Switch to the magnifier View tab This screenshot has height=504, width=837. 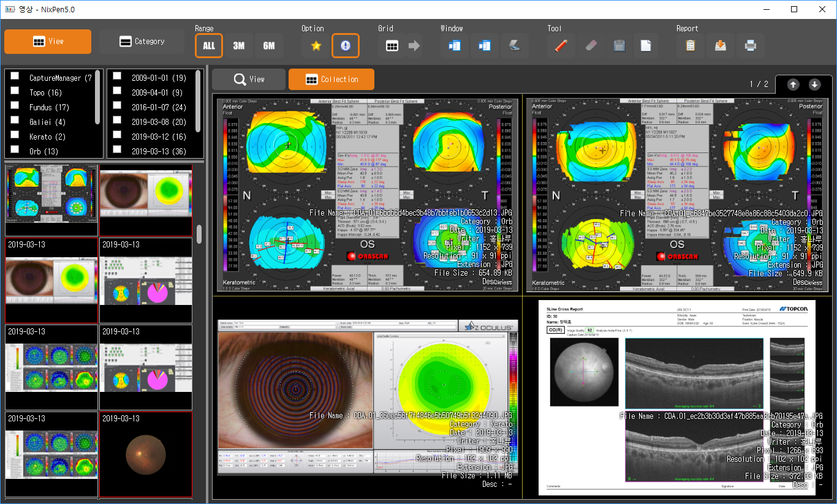[x=249, y=79]
